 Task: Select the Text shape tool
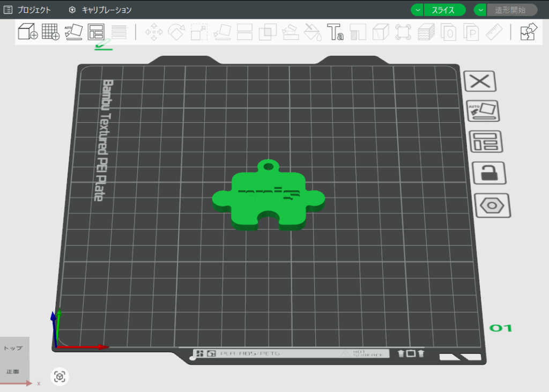pos(335,32)
